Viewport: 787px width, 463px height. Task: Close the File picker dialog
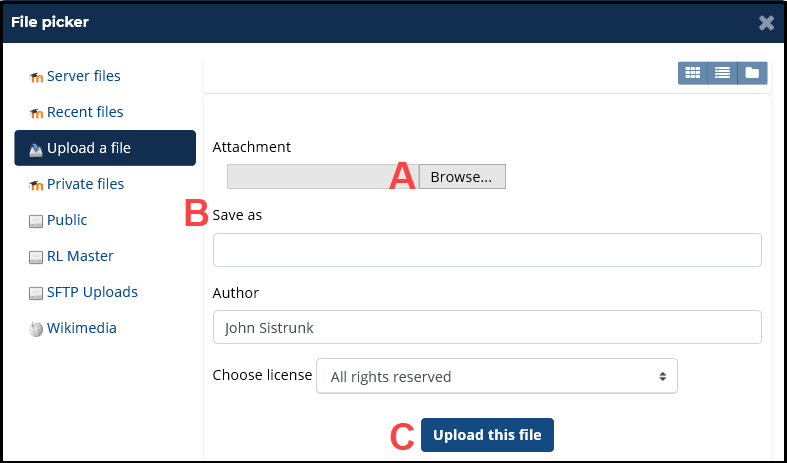click(x=766, y=22)
